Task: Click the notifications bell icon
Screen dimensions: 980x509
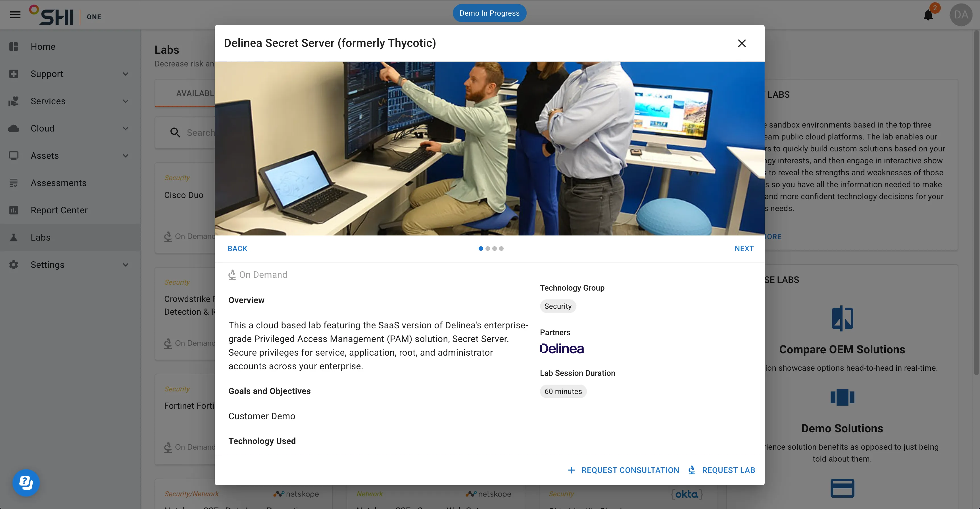Action: [x=928, y=15]
